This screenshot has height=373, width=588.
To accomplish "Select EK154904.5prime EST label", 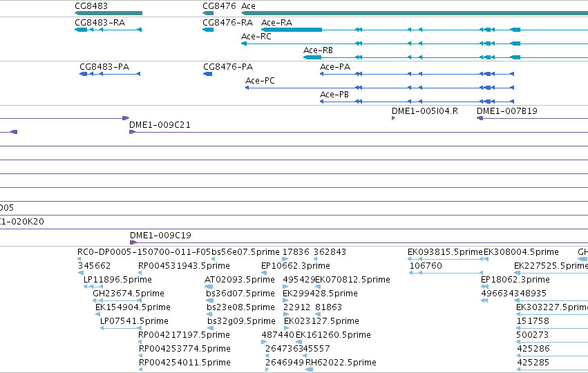I will tap(133, 307).
